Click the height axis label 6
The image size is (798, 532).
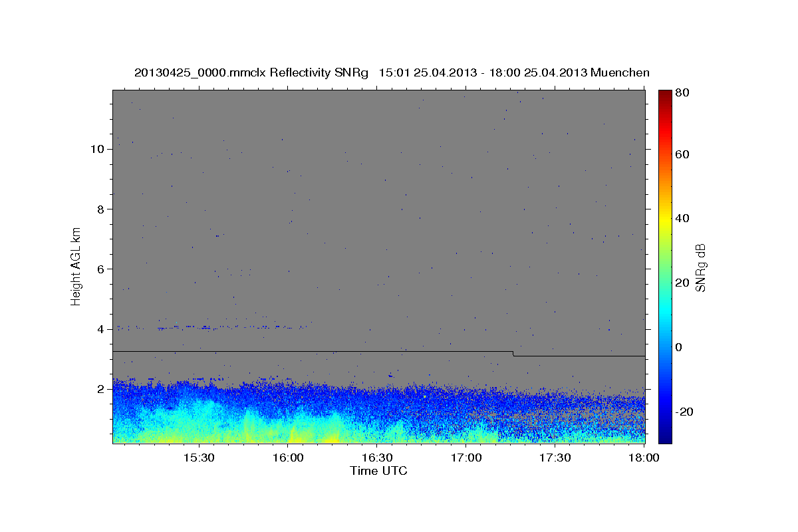pyautogui.click(x=101, y=269)
